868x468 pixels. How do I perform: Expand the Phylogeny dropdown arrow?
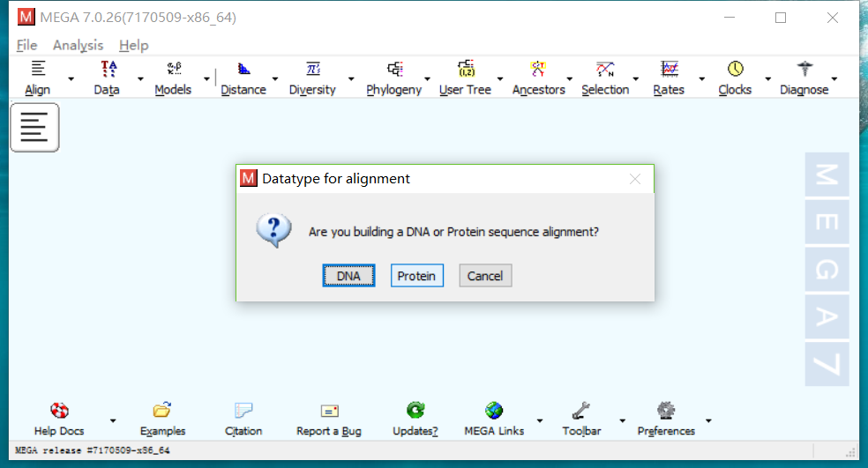427,79
